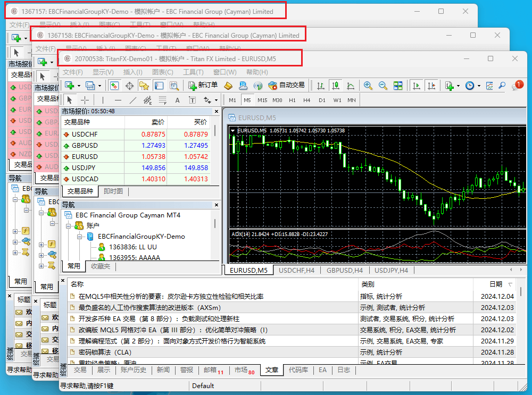Switch chart to line chart icon
Viewport: 532px width, 395px height.
(351, 86)
